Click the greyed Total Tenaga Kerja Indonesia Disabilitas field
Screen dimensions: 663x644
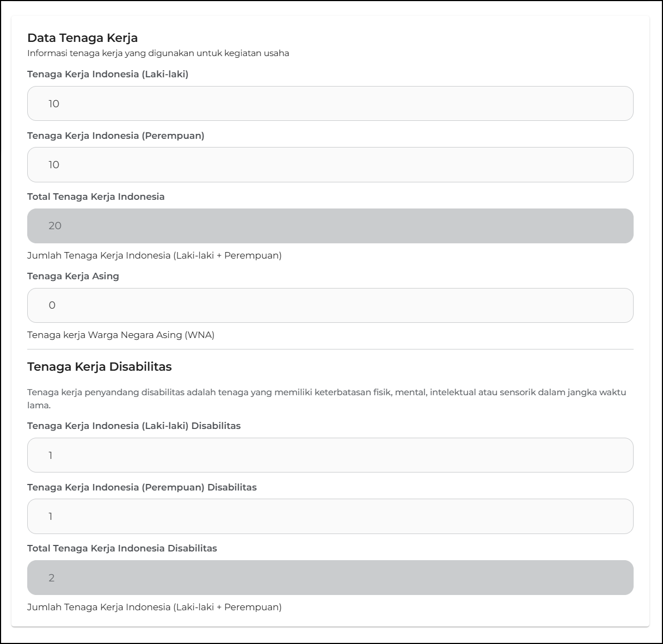330,578
